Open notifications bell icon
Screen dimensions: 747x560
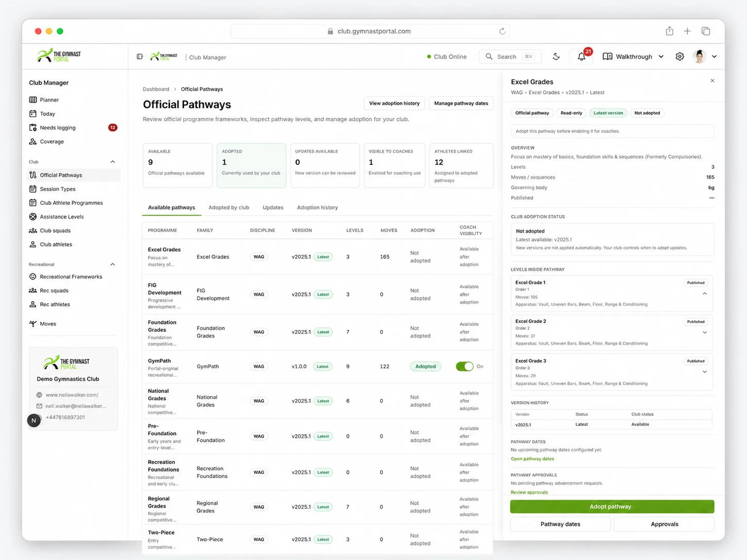(x=581, y=57)
